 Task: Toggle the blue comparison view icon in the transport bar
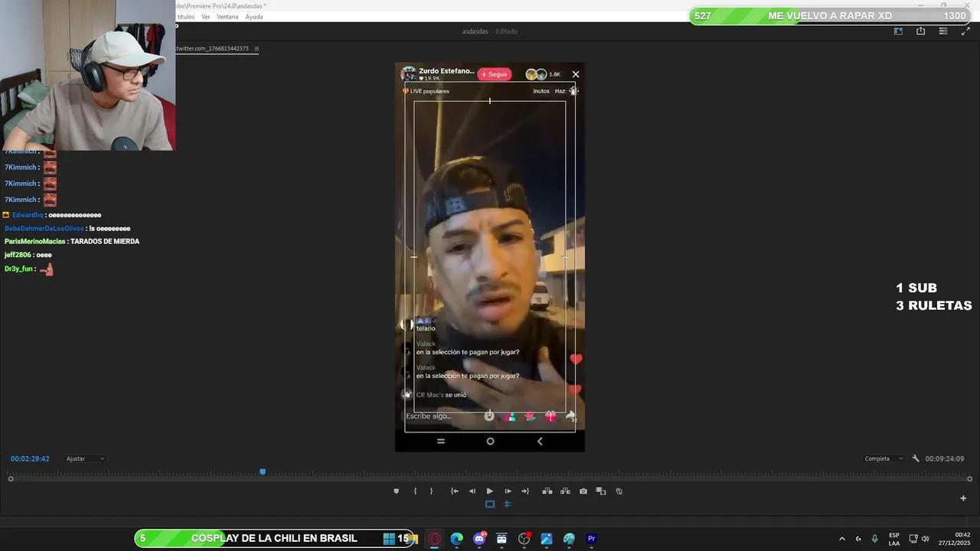pyautogui.click(x=507, y=504)
